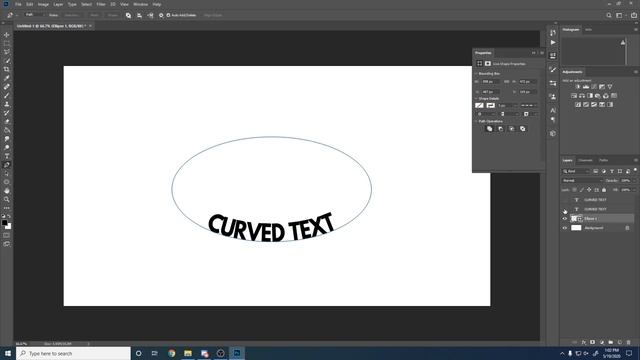Open the gear settings in options bar

pos(161,15)
